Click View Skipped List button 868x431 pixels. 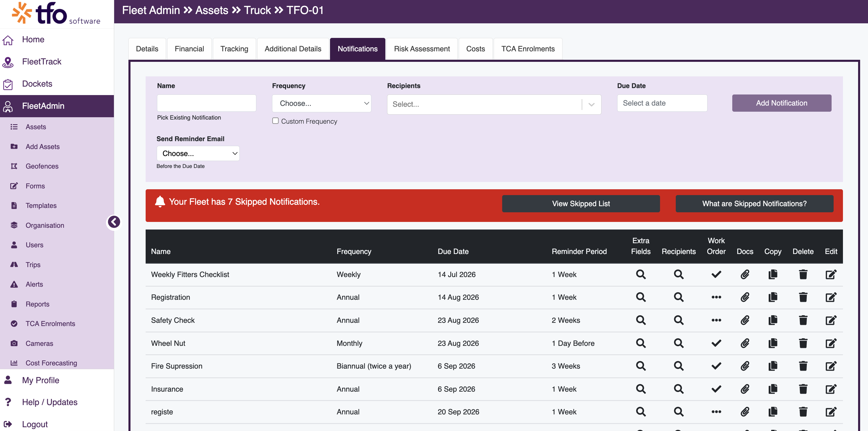[x=581, y=203]
